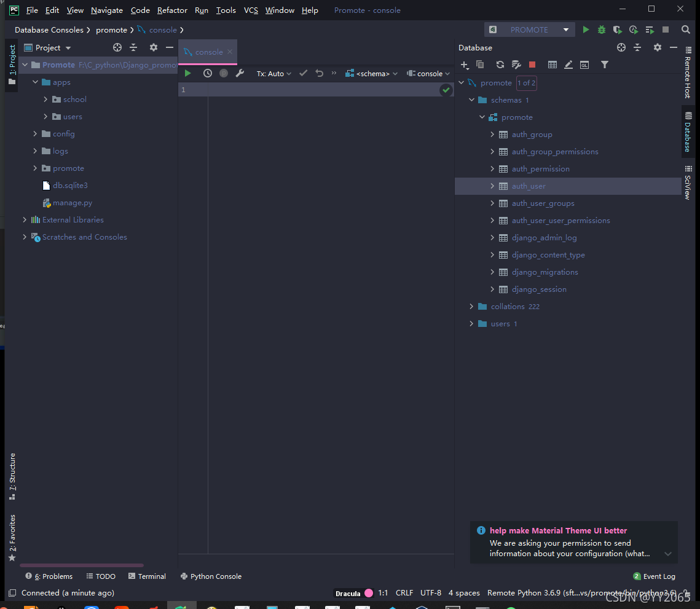Viewport: 700px width, 609px height.
Task: Hide Project panel minus icon
Action: 169,47
